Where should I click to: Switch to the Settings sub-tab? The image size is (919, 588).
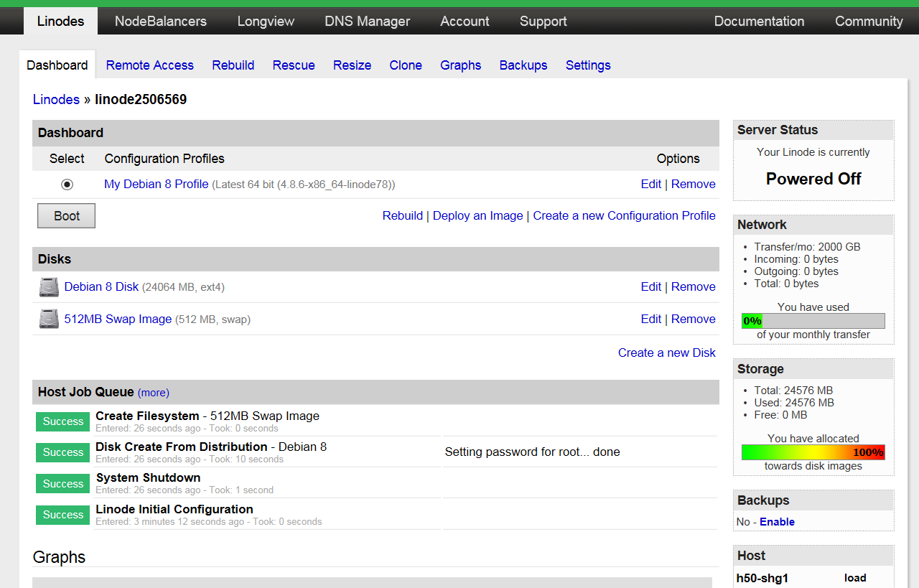588,65
